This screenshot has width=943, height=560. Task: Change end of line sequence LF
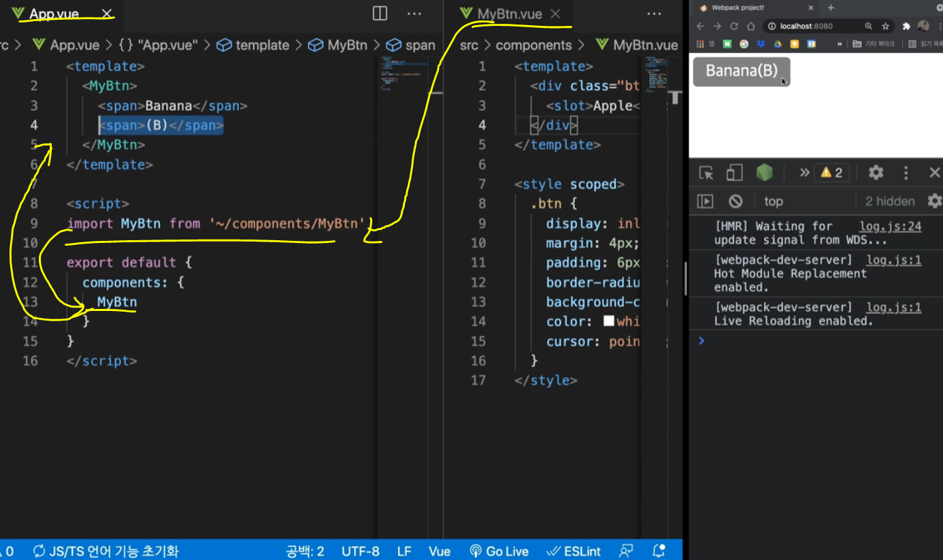[404, 550]
